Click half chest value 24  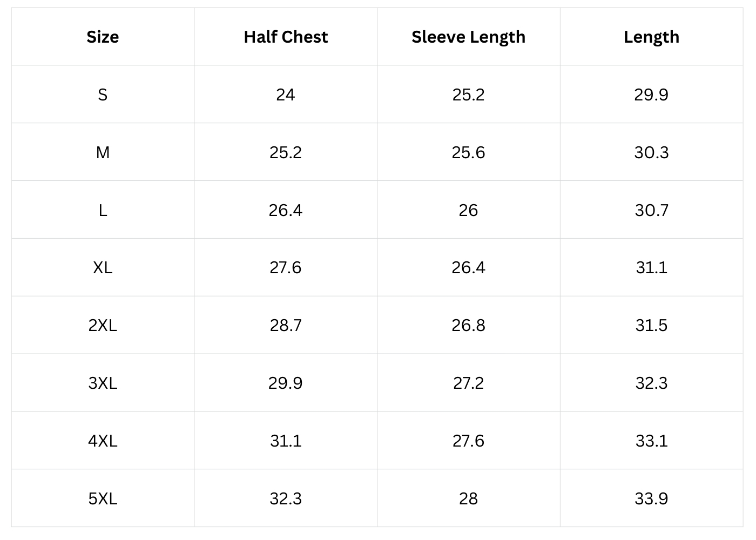[x=286, y=94]
